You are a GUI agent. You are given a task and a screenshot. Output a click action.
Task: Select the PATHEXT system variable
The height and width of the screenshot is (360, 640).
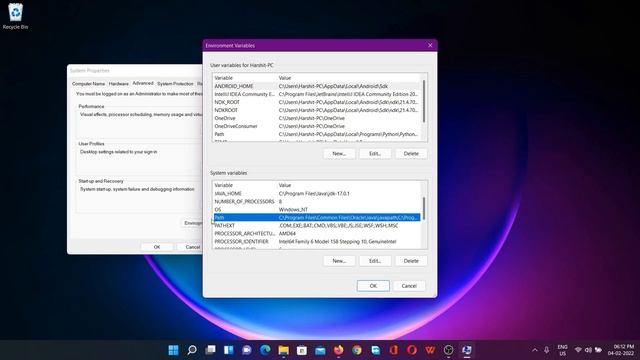(x=317, y=225)
